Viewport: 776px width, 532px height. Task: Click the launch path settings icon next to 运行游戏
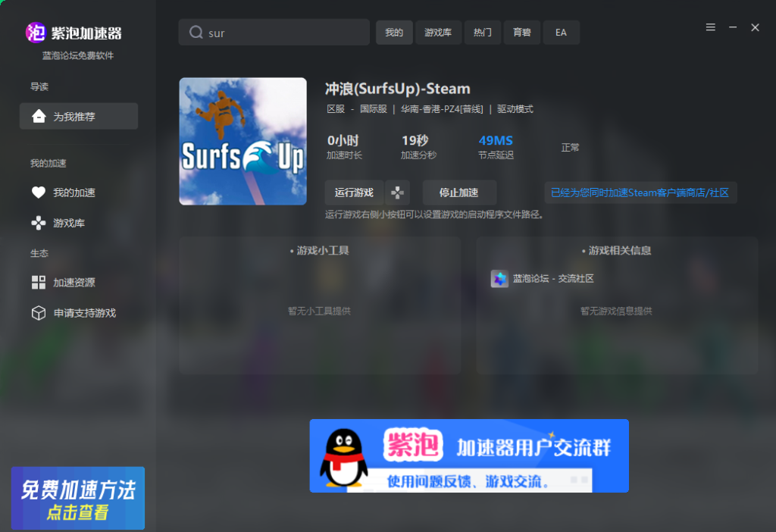(x=397, y=192)
